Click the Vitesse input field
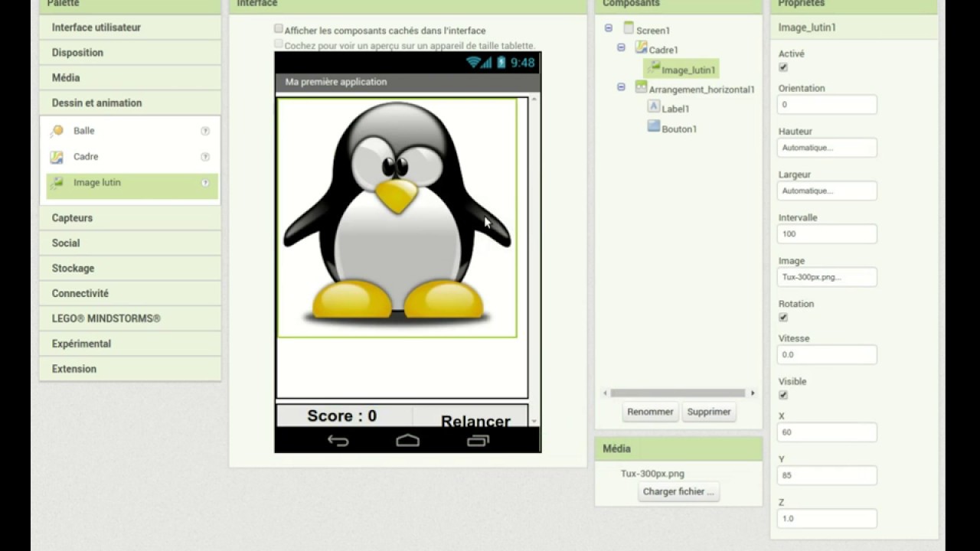The image size is (980, 551). tap(828, 355)
